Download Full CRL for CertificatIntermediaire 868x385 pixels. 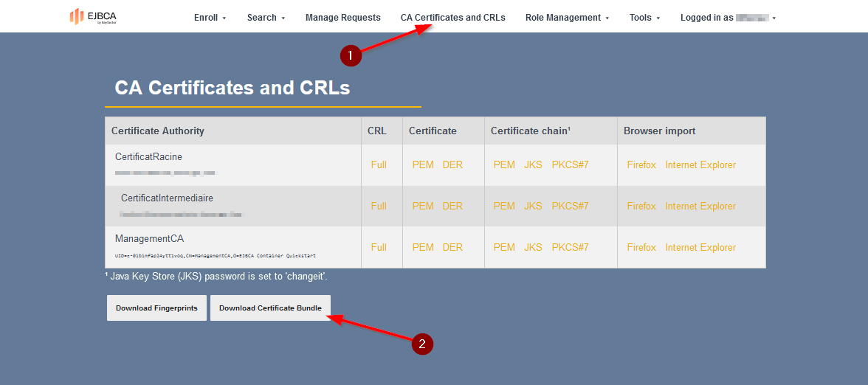point(379,207)
